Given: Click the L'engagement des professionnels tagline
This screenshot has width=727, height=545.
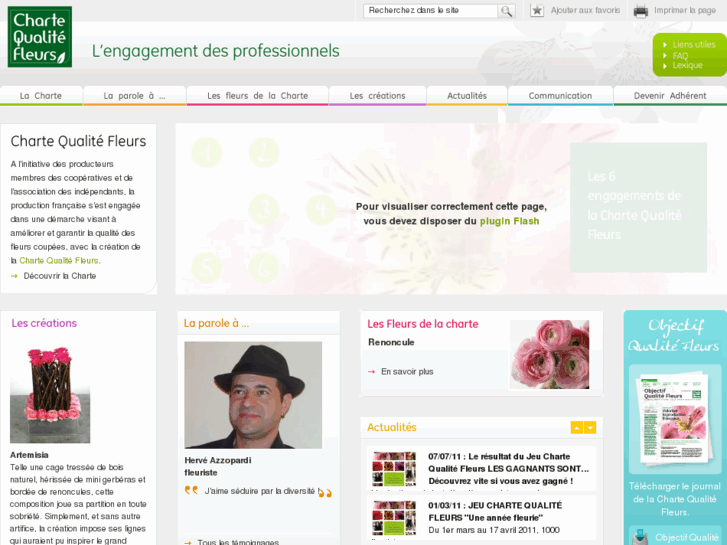Looking at the screenshot, I should (x=216, y=51).
